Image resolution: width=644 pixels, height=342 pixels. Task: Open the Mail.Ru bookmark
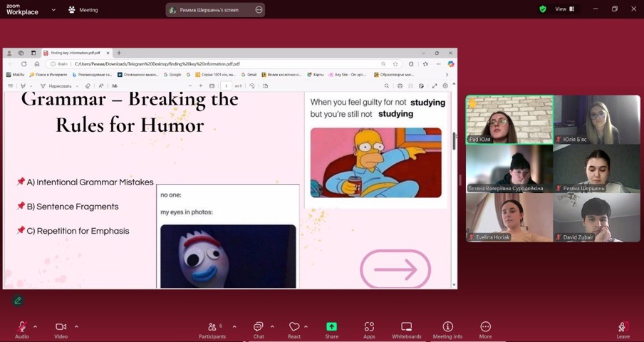(15, 75)
